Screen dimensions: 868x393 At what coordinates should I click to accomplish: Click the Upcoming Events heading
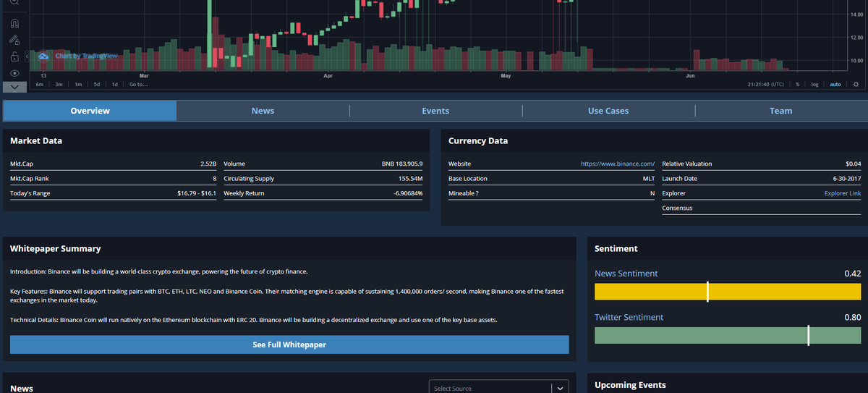click(630, 385)
